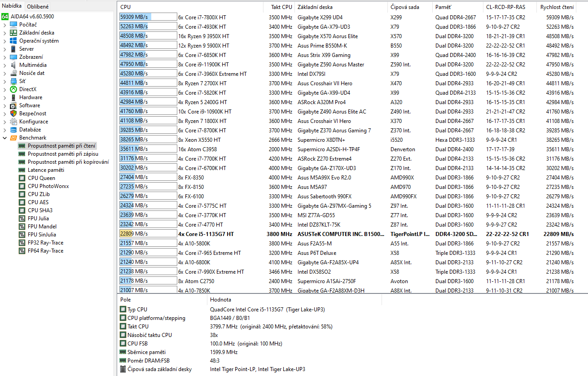Open the CPU SHA3 benchmark

[x=40, y=210]
